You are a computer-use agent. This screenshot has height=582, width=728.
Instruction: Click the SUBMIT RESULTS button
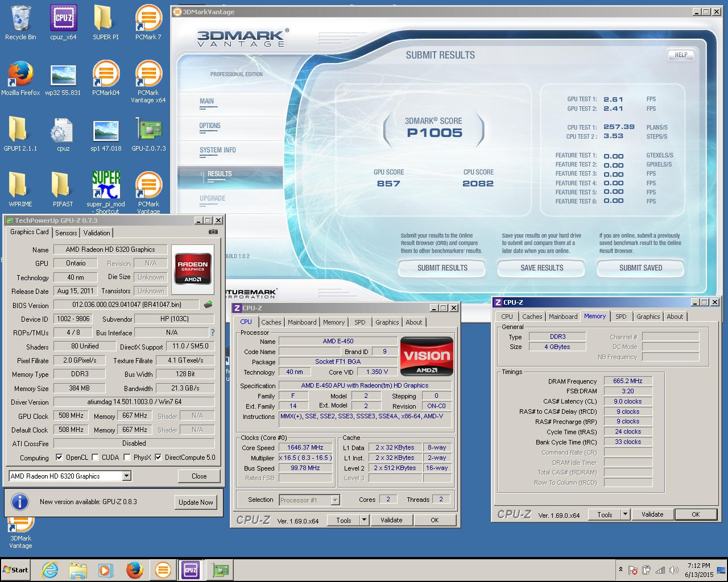pos(442,268)
